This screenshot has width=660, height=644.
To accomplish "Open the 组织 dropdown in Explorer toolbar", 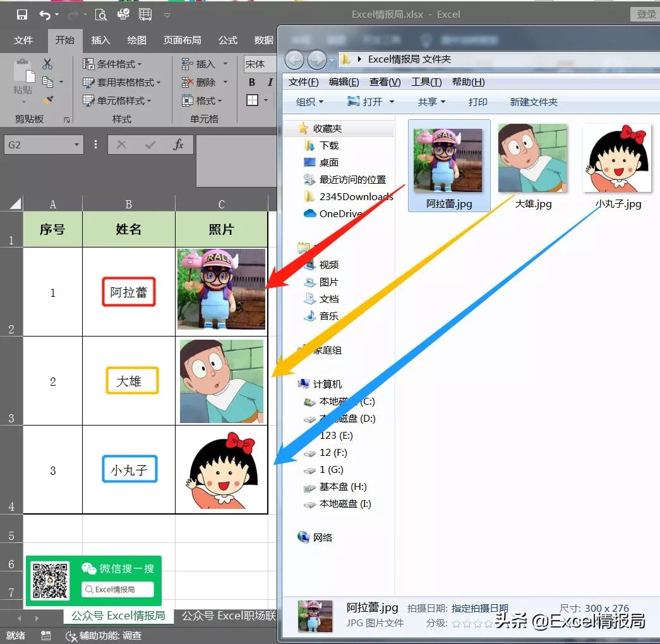I will click(x=309, y=102).
